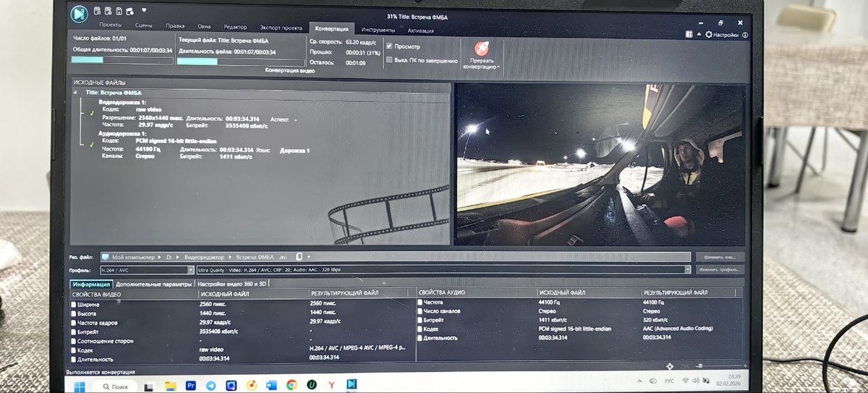This screenshot has height=393, width=868.
Task: Click the Высота video property row
Action: tap(242, 313)
